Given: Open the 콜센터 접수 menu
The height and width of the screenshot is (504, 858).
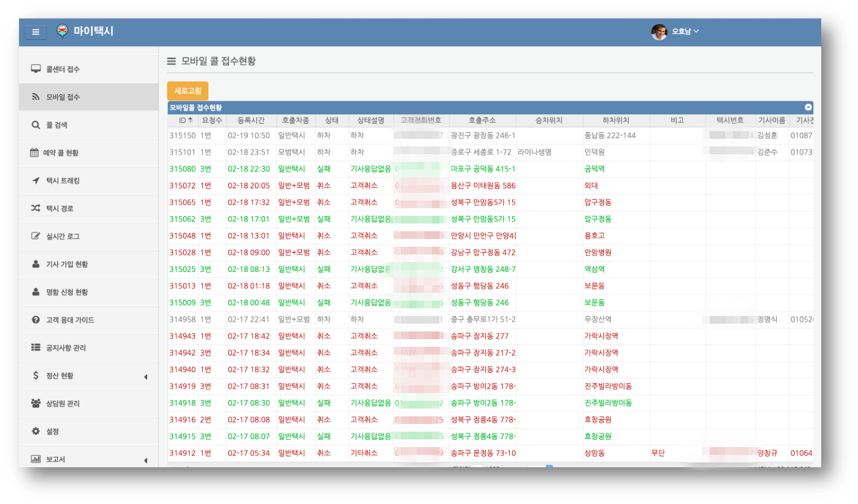Looking at the screenshot, I should click(88, 69).
